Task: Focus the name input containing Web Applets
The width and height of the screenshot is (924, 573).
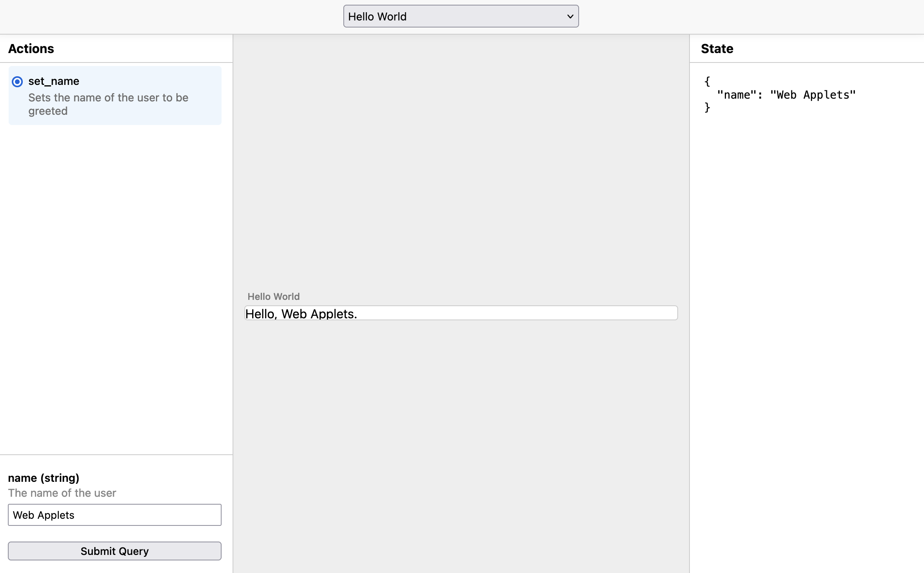Action: 114,515
